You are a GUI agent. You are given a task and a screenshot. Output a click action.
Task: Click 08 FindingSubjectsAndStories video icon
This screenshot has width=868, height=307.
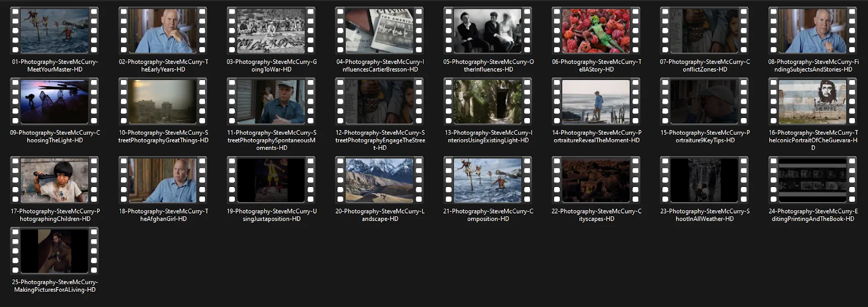click(813, 31)
